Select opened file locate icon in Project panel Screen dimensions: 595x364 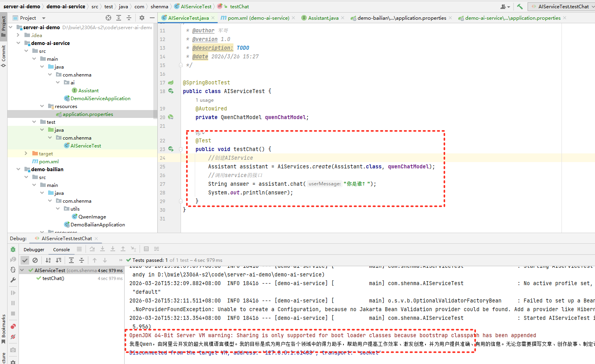click(108, 18)
